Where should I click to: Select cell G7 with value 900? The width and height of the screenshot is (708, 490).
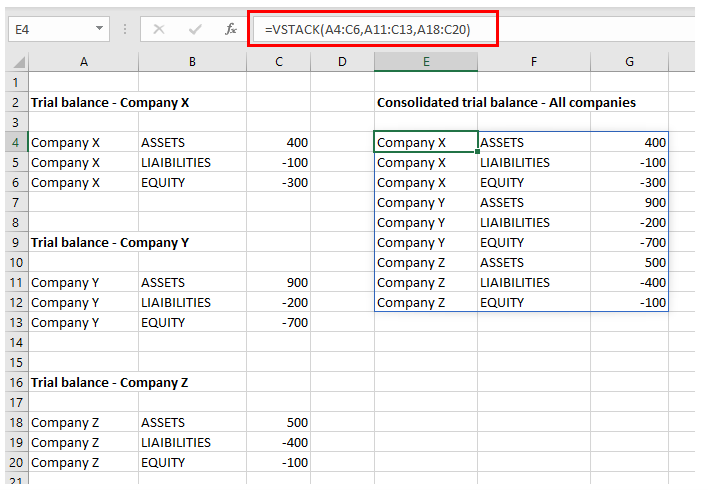[629, 202]
